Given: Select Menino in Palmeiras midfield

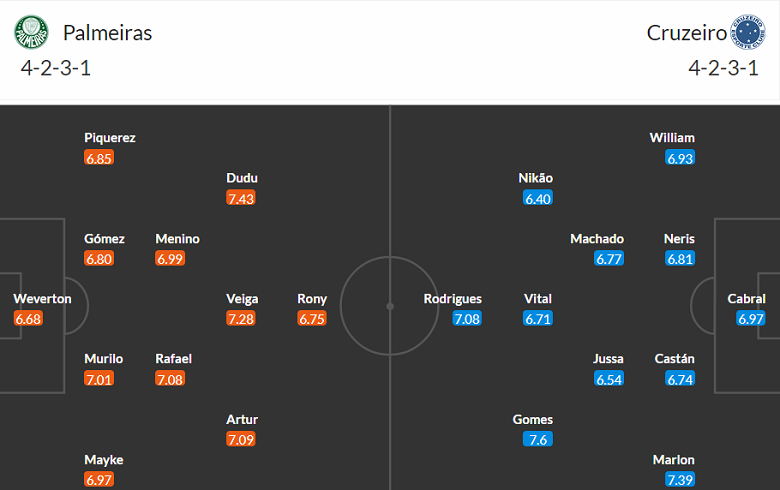Looking at the screenshot, I should tap(177, 239).
